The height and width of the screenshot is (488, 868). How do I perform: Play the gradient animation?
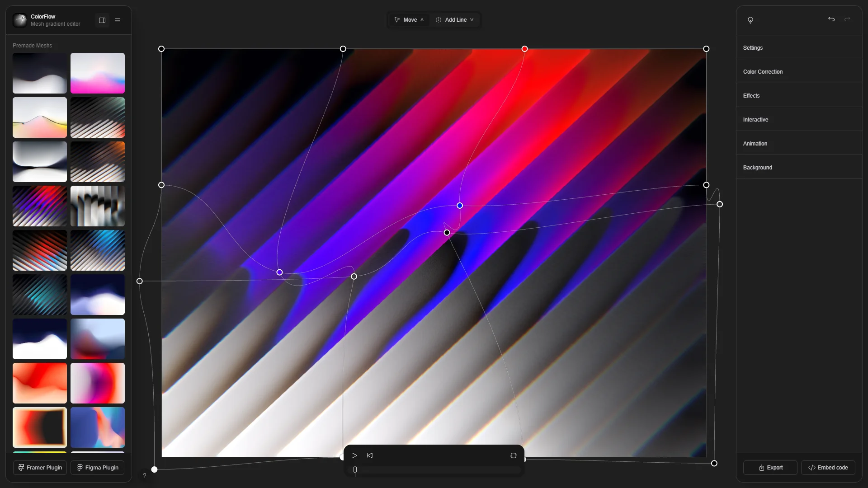point(354,455)
